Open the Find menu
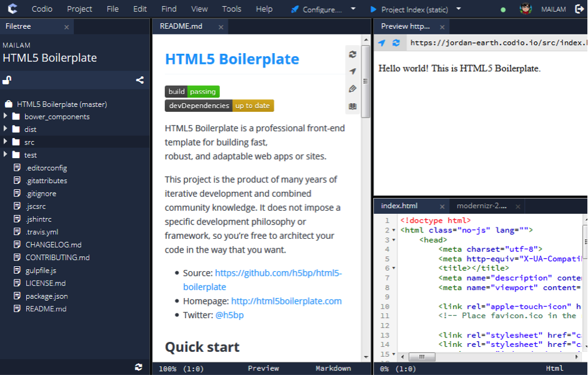The height and width of the screenshot is (375, 588). 169,9
